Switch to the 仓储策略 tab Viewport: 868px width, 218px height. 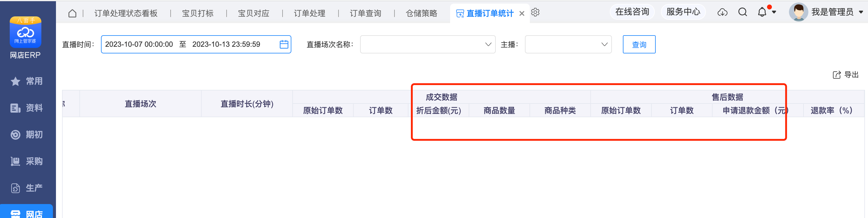(421, 13)
